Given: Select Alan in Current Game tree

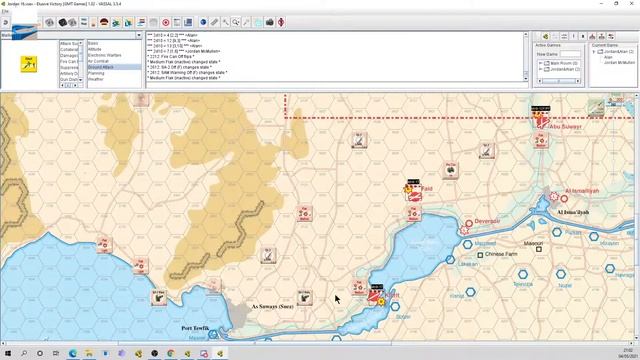Looking at the screenshot, I should tap(608, 57).
